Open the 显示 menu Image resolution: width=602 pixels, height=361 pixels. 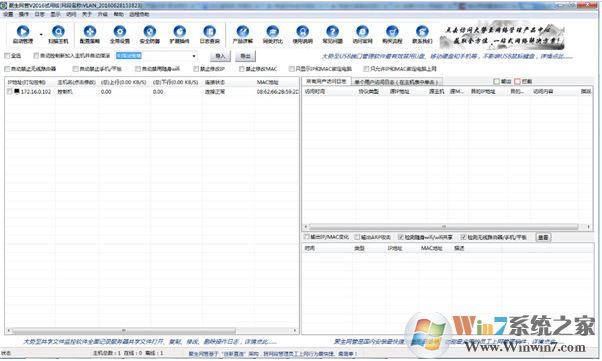[55, 14]
